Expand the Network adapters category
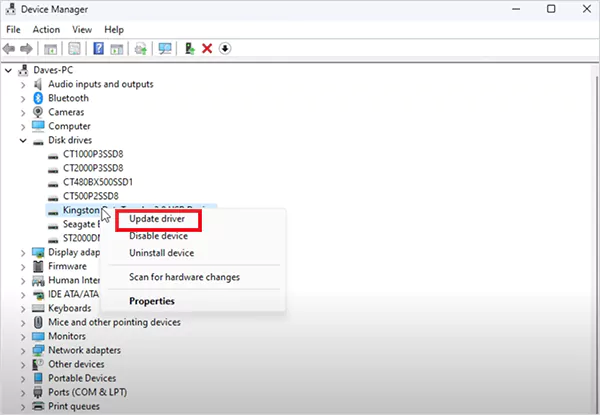The width and height of the screenshot is (600, 415). 23,350
